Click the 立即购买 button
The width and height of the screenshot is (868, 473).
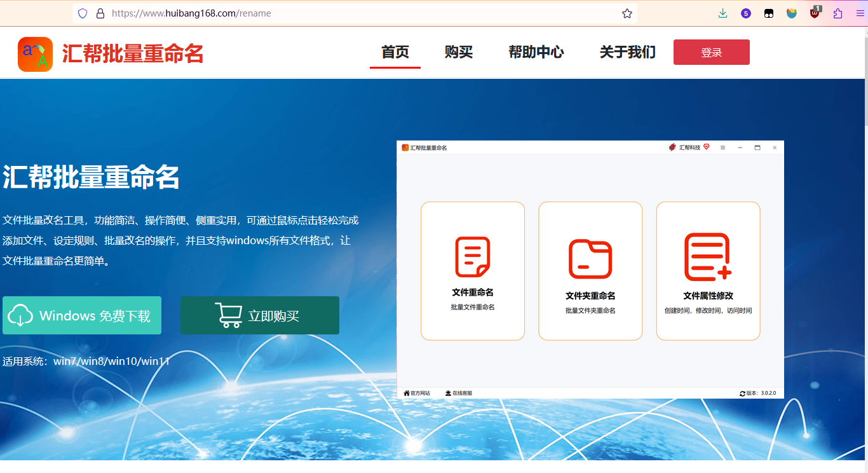click(x=260, y=315)
